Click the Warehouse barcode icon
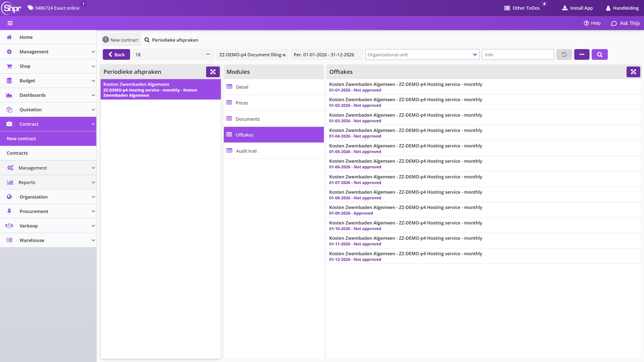Viewport: 644px width, 362px height. (9, 240)
